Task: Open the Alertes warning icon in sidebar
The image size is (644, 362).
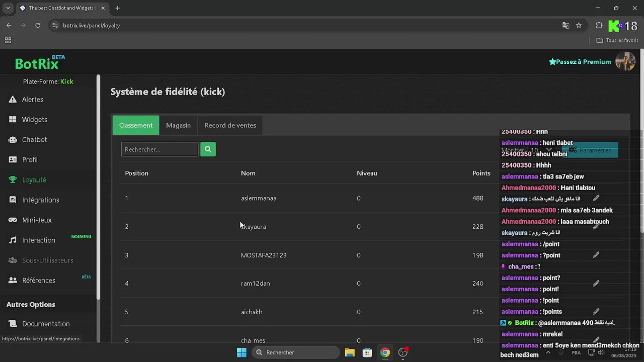Action: [13, 100]
